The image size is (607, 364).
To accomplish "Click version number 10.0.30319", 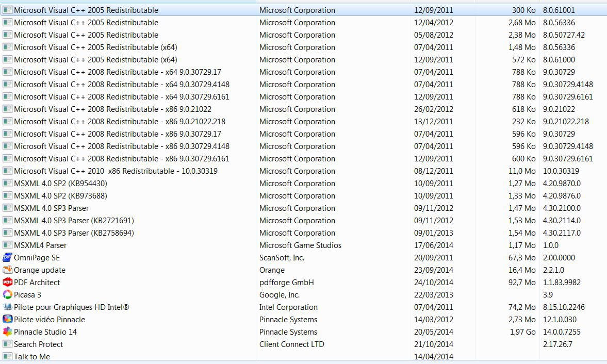I will [x=561, y=171].
